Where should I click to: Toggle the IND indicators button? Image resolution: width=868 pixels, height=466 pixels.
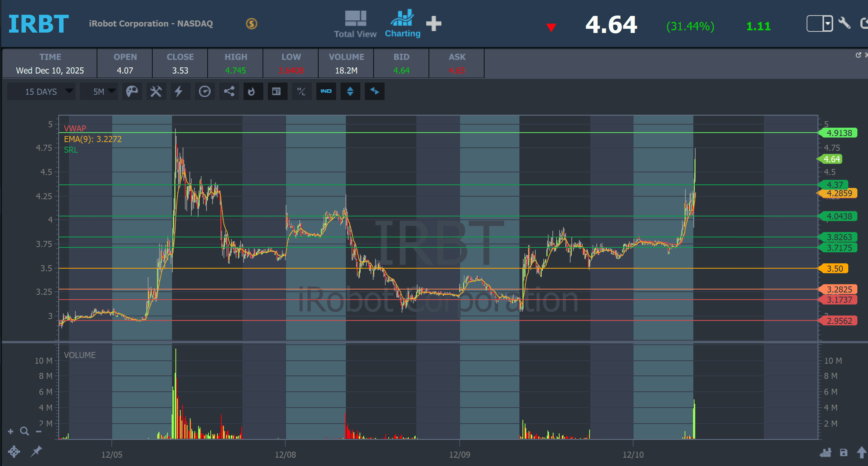326,91
